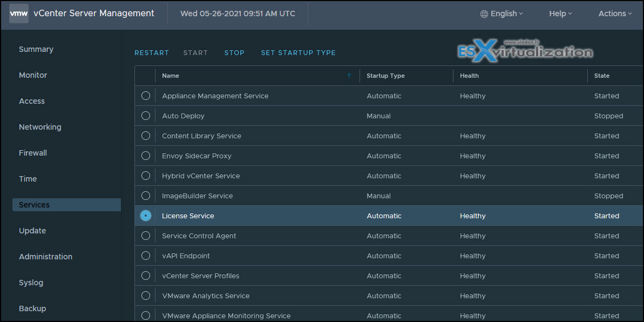Open the Administration page
The width and height of the screenshot is (644, 322).
pyautogui.click(x=45, y=257)
